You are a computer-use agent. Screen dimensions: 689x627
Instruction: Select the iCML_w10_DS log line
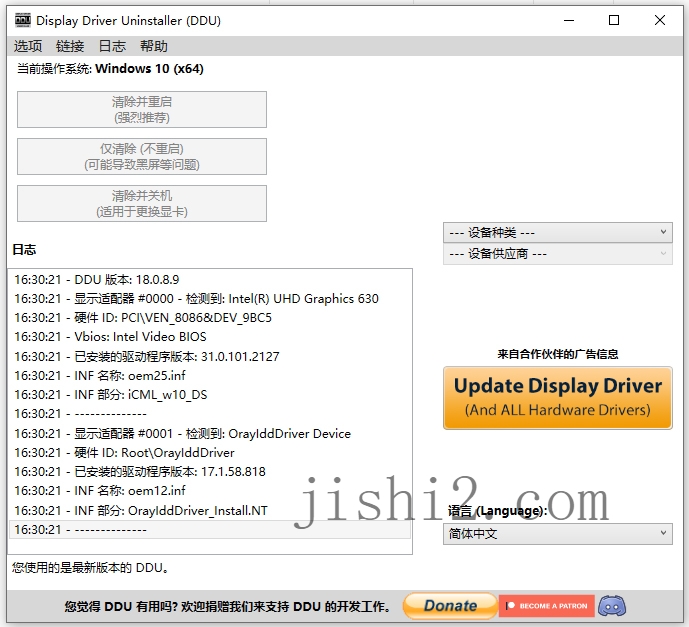point(210,395)
